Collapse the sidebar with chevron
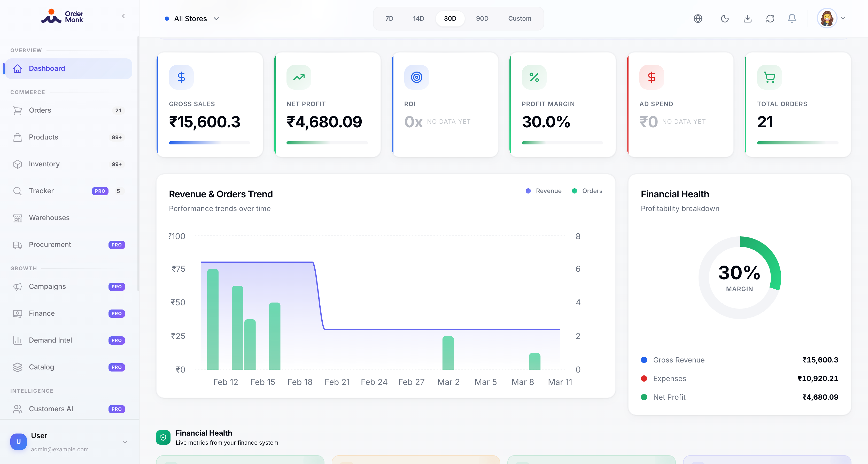 click(124, 16)
